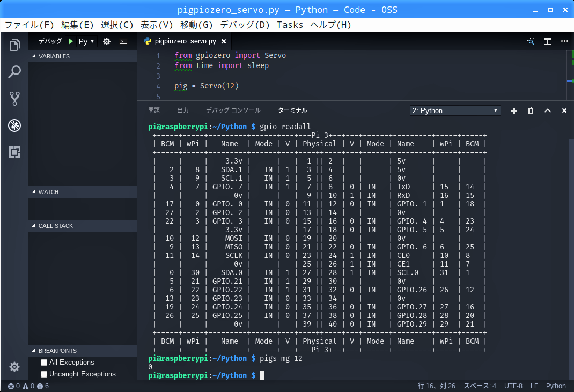Switch to the 出力 panel tab
Image resolution: width=574 pixels, height=392 pixels.
coord(183,110)
